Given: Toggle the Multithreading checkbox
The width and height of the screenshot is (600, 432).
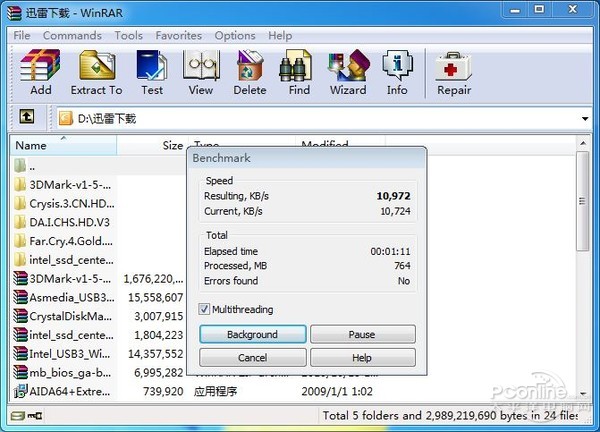Looking at the screenshot, I should click(x=204, y=309).
